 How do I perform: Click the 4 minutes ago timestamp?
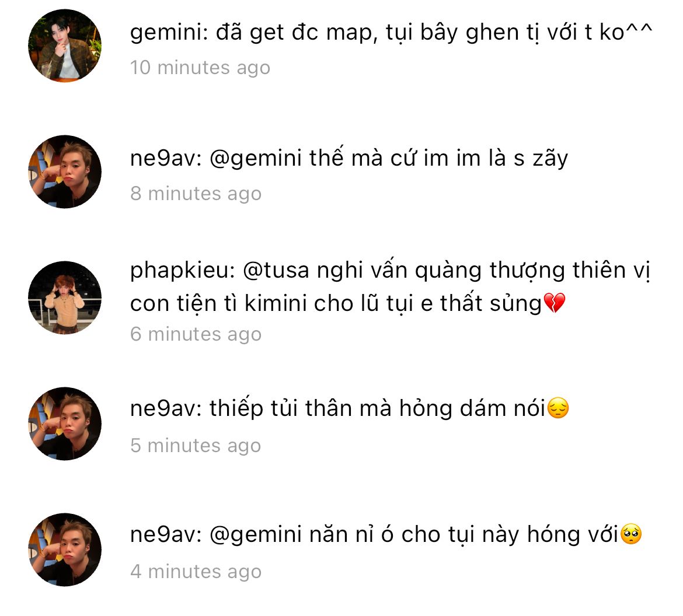(x=196, y=571)
